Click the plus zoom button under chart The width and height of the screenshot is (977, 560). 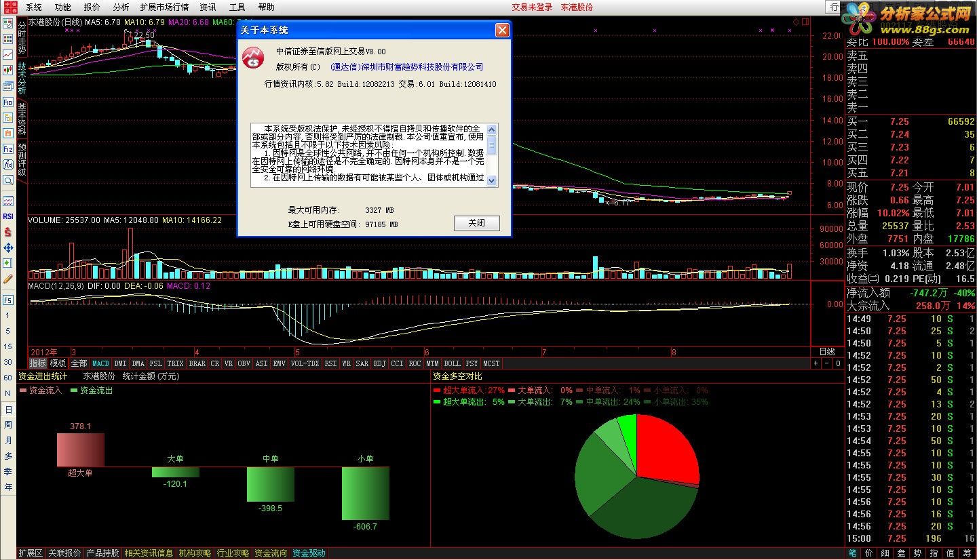click(816, 363)
